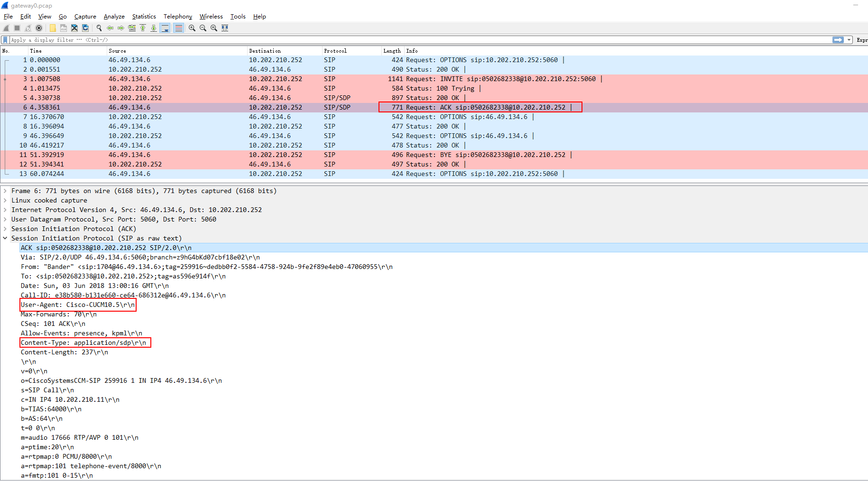Reload this capture file icon
The height and width of the screenshot is (481, 868).
click(x=85, y=28)
